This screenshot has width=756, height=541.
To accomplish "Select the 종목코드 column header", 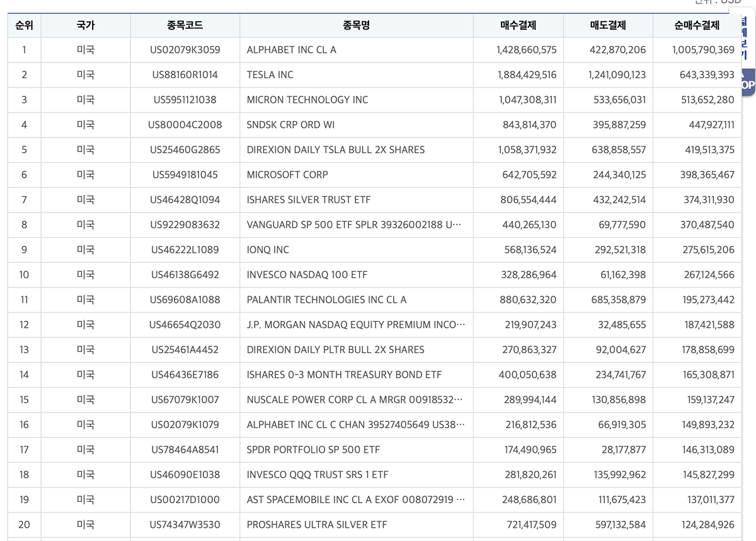I will coord(185,26).
